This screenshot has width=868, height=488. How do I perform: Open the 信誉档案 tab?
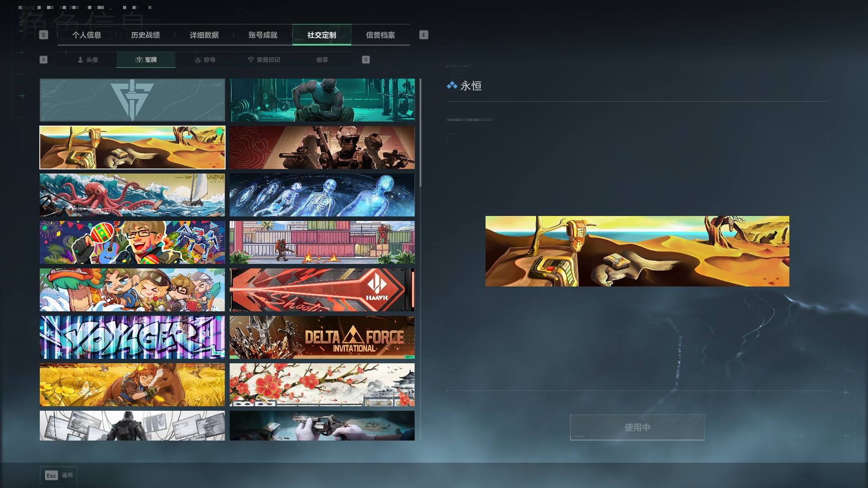pyautogui.click(x=381, y=35)
